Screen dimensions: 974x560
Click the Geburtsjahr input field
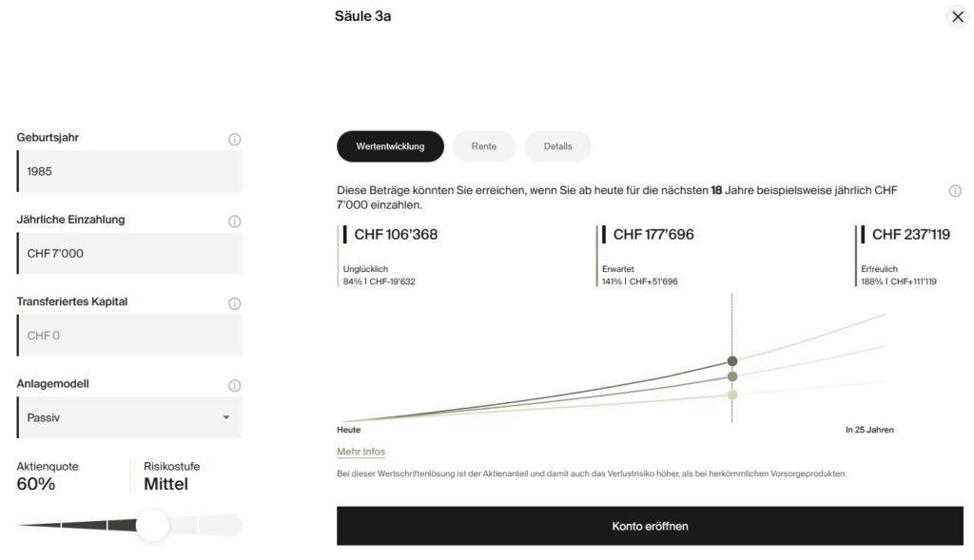coord(130,171)
